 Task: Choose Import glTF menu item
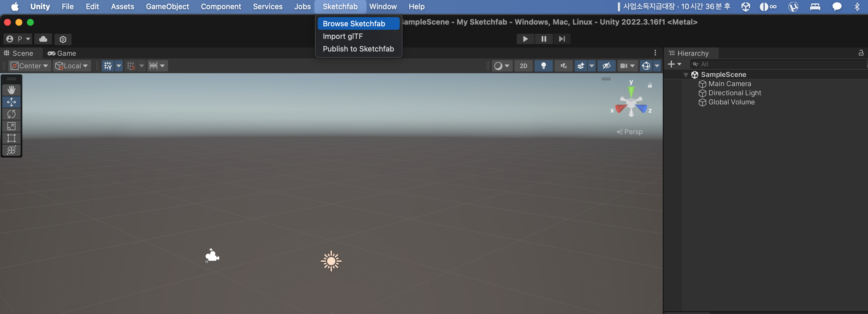coord(358,36)
